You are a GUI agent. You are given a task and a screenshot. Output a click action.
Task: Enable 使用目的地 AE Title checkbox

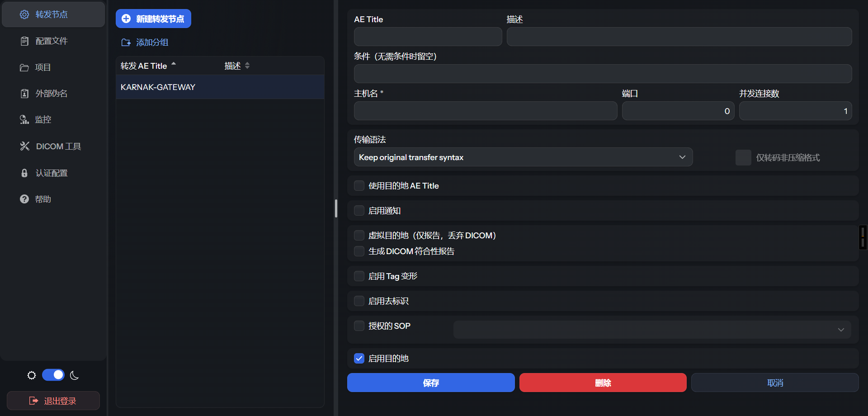click(x=359, y=186)
